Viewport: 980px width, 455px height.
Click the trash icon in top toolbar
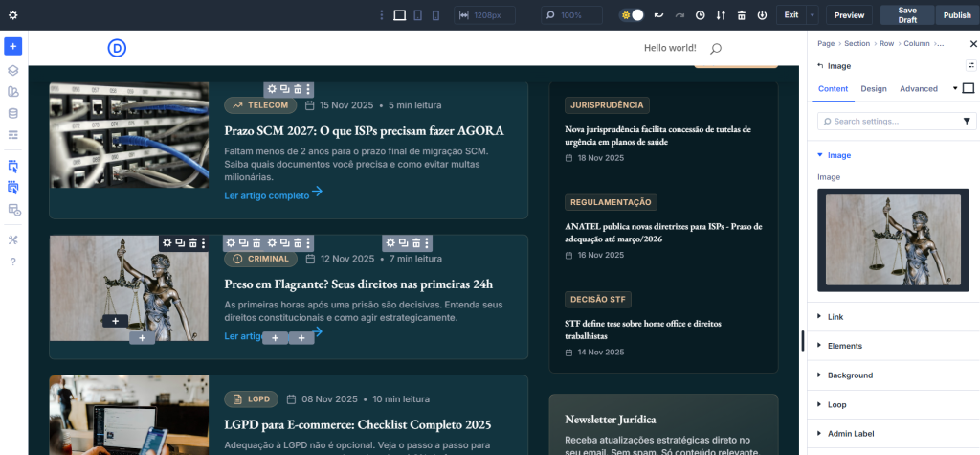[x=742, y=15]
